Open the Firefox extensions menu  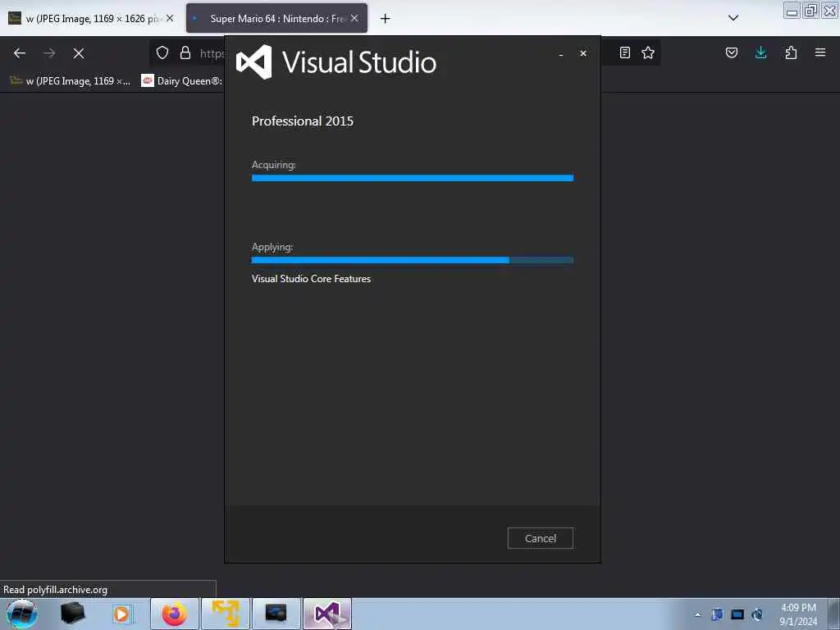coord(791,52)
